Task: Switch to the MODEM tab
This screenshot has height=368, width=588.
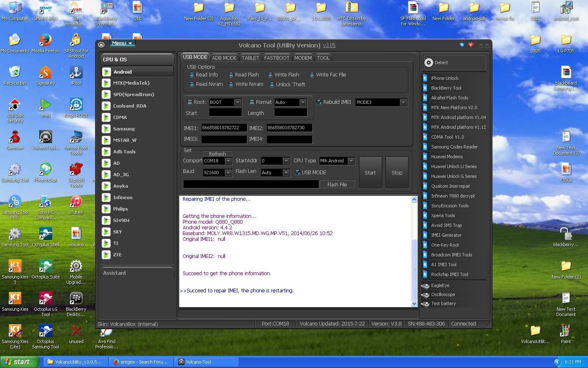Action: (303, 58)
